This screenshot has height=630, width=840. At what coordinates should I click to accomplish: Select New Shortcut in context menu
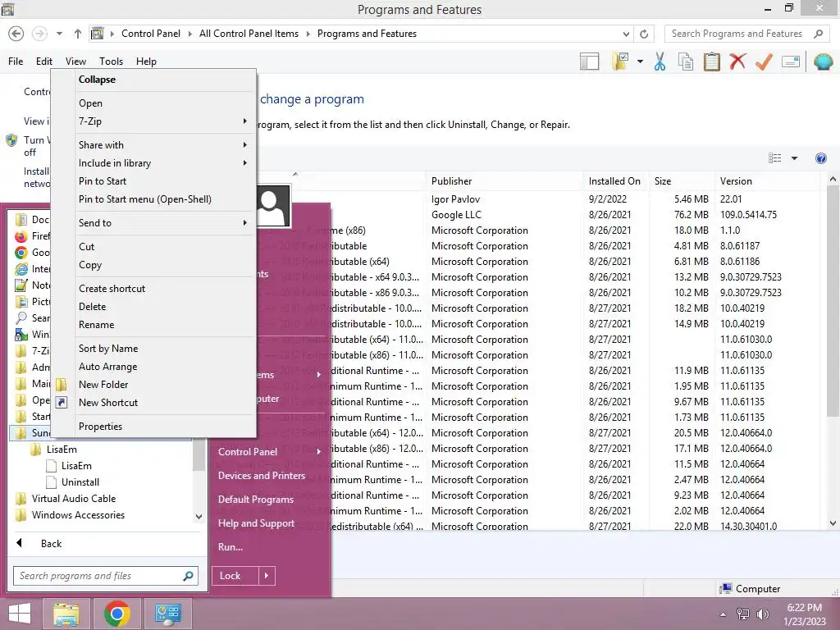[x=153, y=403]
